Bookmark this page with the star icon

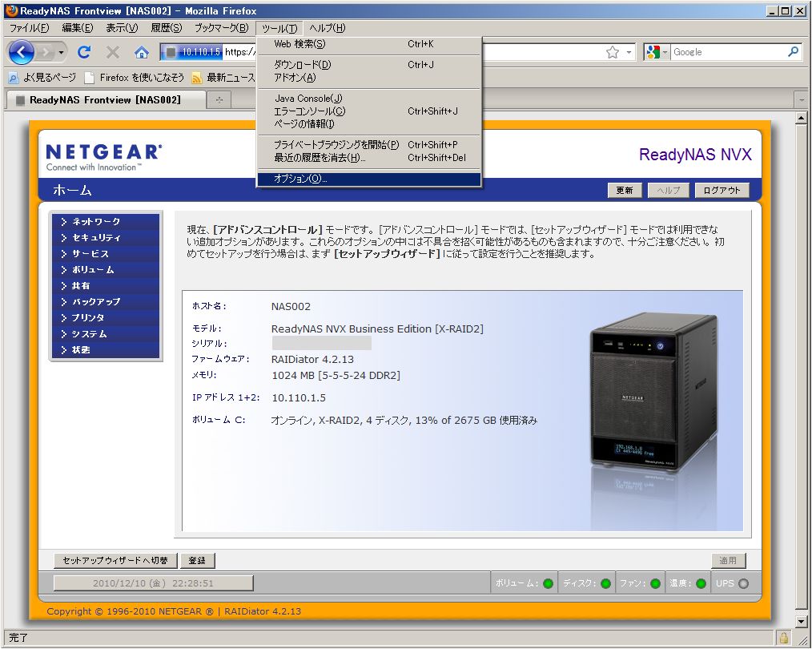[x=612, y=52]
